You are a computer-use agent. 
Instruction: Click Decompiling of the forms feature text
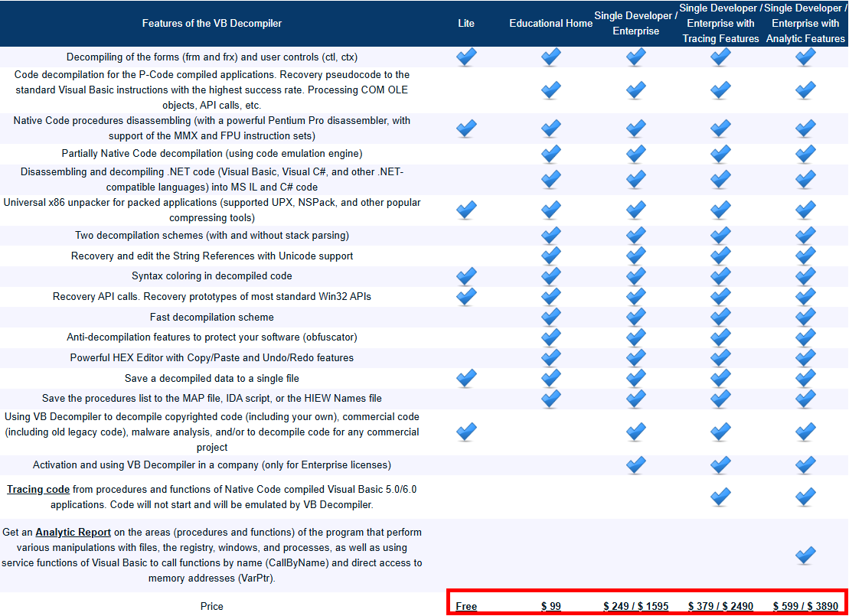click(x=212, y=57)
